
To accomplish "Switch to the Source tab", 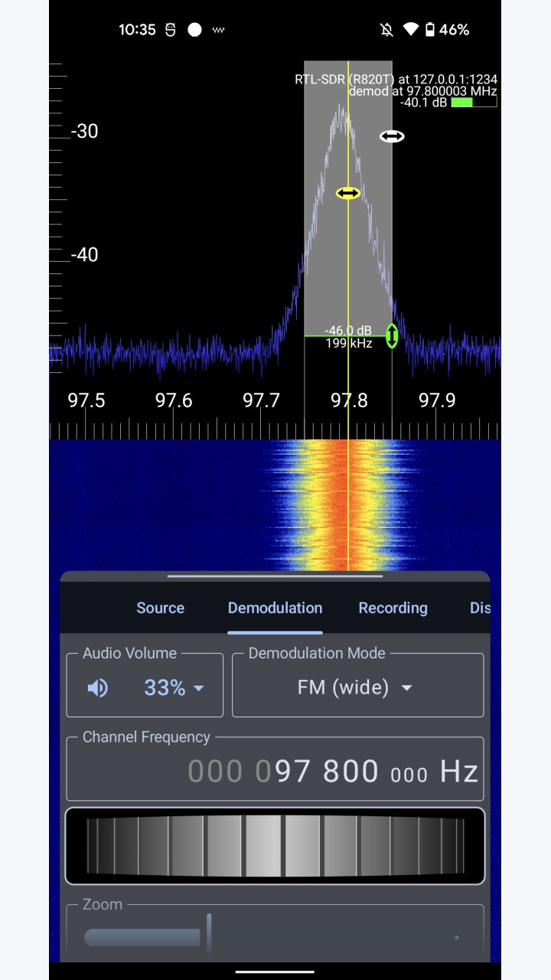I will point(160,608).
